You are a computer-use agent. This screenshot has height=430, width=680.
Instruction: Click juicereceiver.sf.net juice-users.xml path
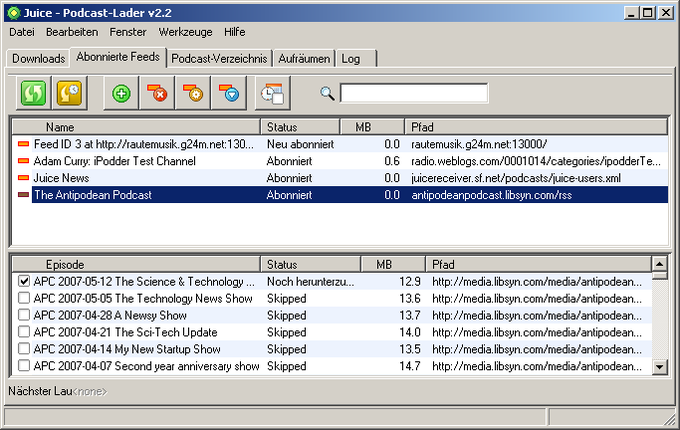(516, 178)
